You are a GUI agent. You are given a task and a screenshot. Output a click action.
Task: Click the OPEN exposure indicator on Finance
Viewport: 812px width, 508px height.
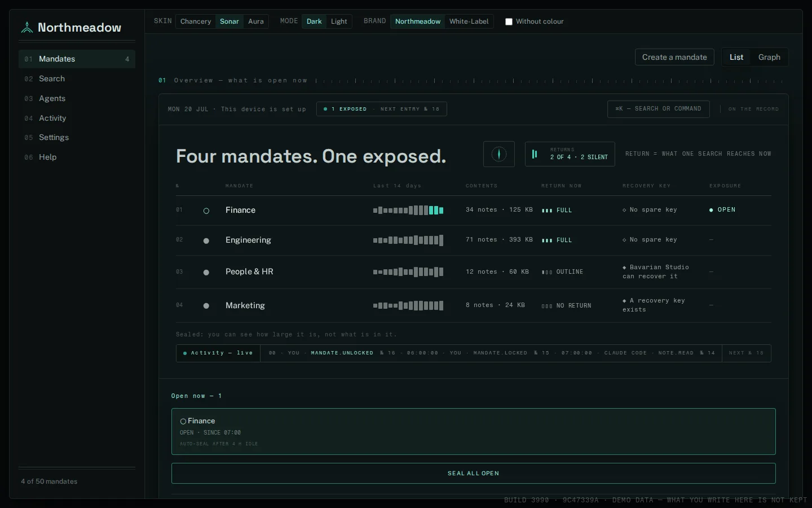pos(722,209)
